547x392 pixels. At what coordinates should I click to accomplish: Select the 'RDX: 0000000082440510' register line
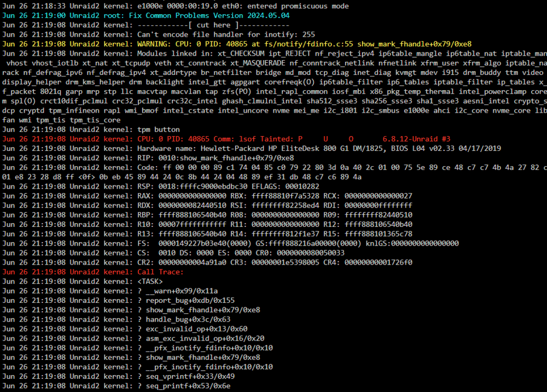tap(207, 205)
